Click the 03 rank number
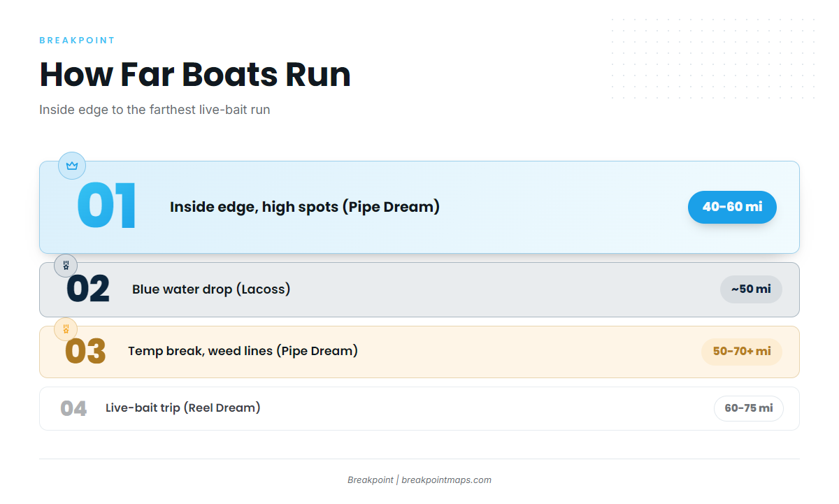Screen dimensions: 839x504 [85, 352]
